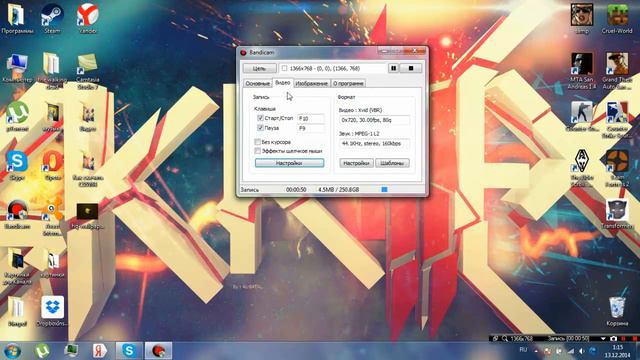Open the Yandex browser desktop shortcut

point(88,19)
